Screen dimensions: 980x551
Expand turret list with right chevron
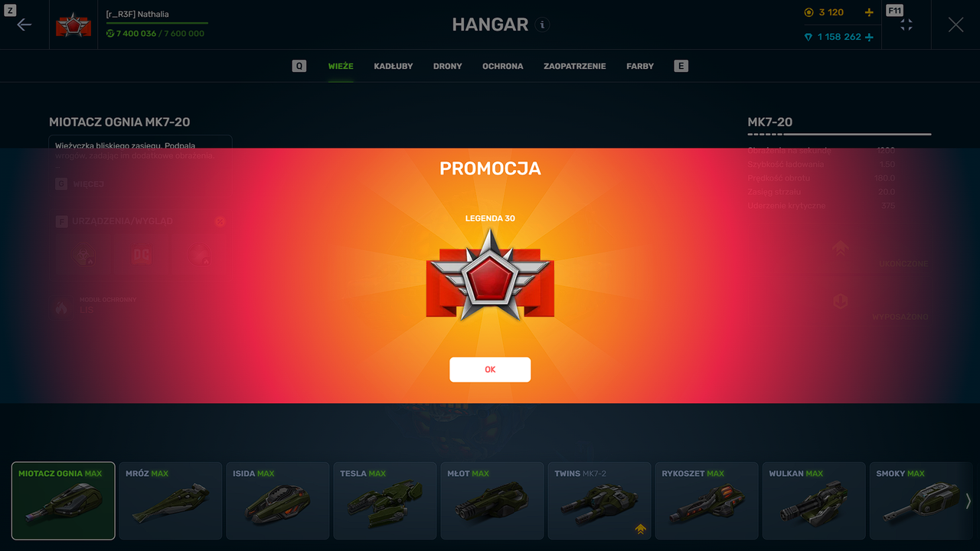tap(968, 501)
